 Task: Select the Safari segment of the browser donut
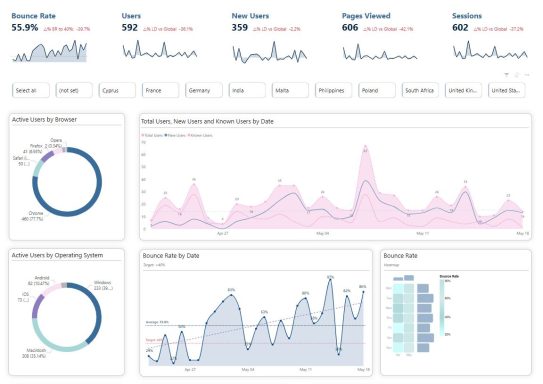click(38, 168)
